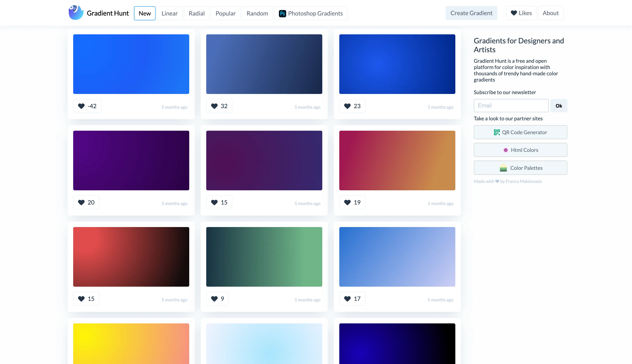Like the gradient with 32 likes

219,106
